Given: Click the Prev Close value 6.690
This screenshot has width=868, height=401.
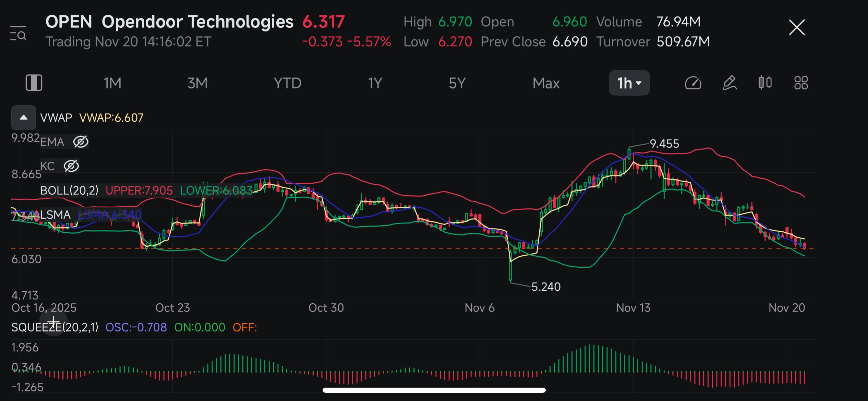Looking at the screenshot, I should coord(570,42).
